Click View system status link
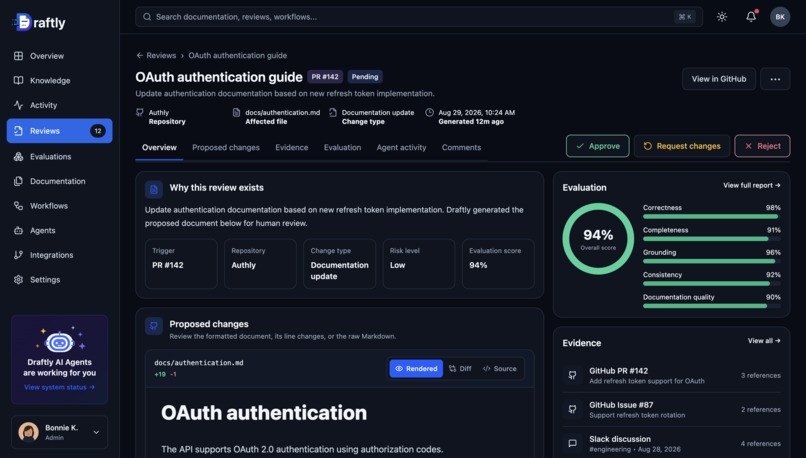 point(59,387)
